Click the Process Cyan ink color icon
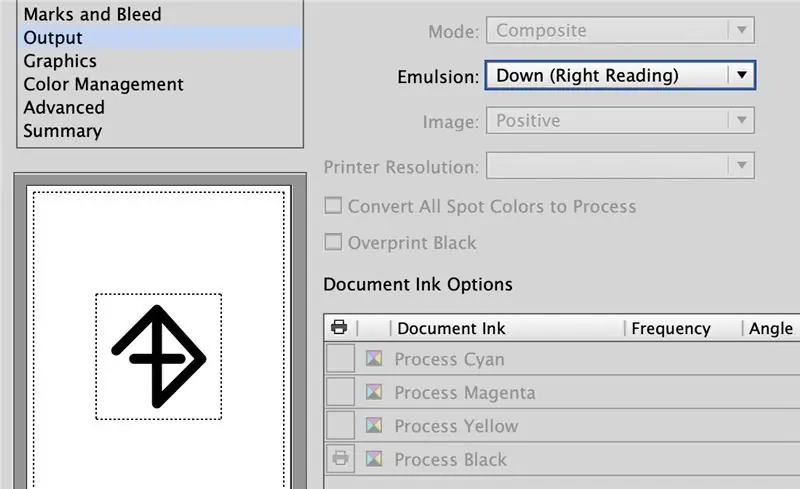800x489 pixels. point(375,359)
